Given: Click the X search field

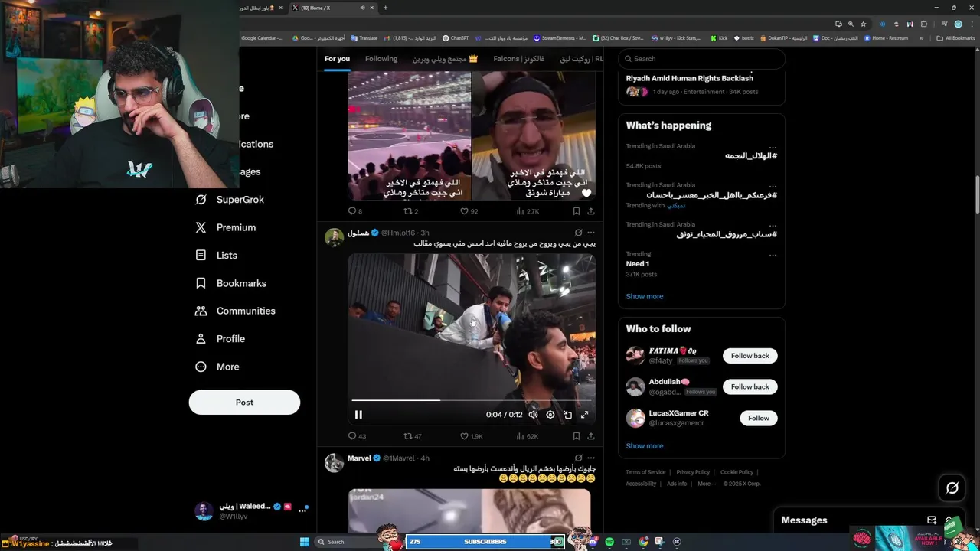Looking at the screenshot, I should pos(701,59).
